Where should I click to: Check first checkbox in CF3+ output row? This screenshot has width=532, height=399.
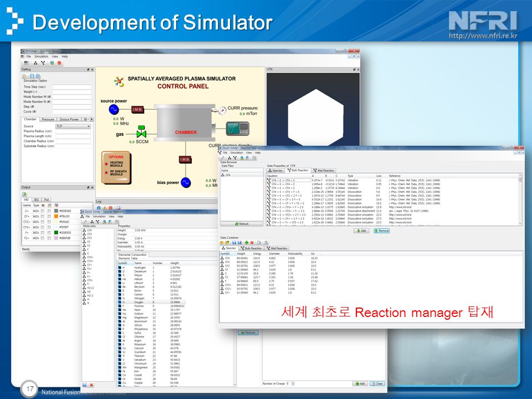click(43, 227)
